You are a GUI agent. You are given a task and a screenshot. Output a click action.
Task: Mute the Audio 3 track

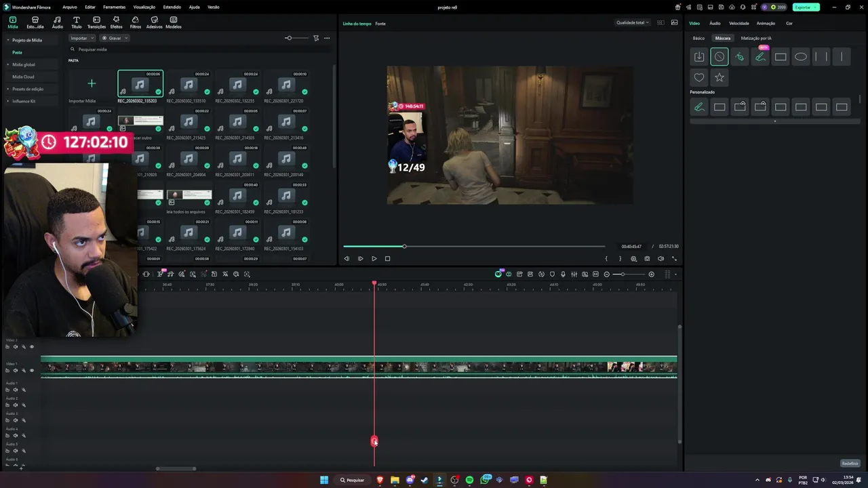tap(16, 420)
